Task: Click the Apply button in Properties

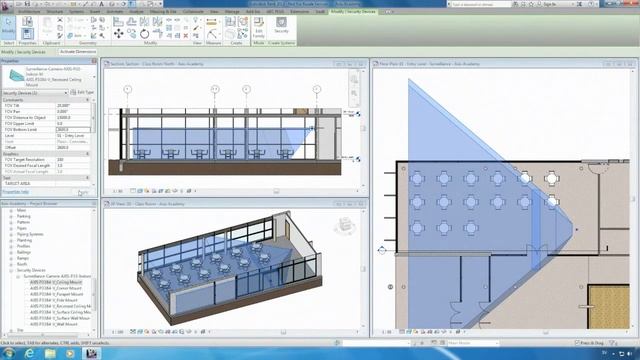Action: 83,192
